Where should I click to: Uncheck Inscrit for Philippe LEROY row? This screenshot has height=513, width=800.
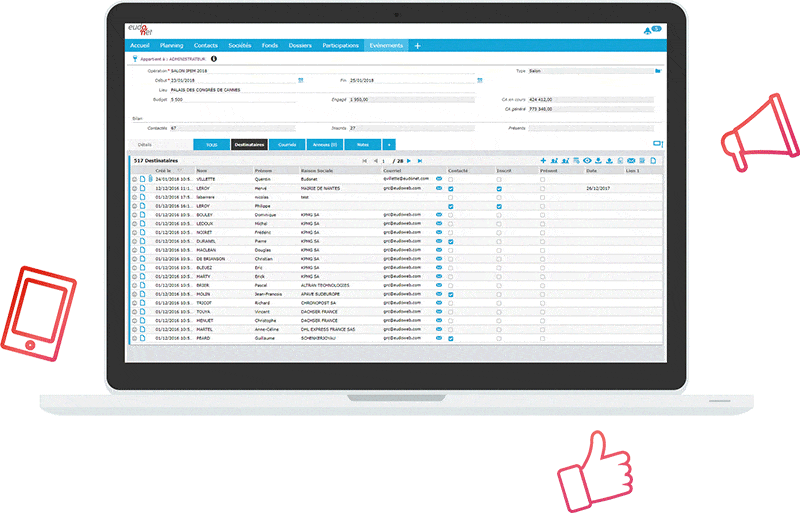(499, 206)
